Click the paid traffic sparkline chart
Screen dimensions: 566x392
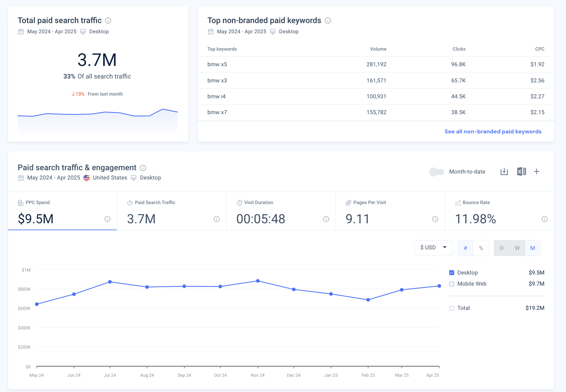98,120
